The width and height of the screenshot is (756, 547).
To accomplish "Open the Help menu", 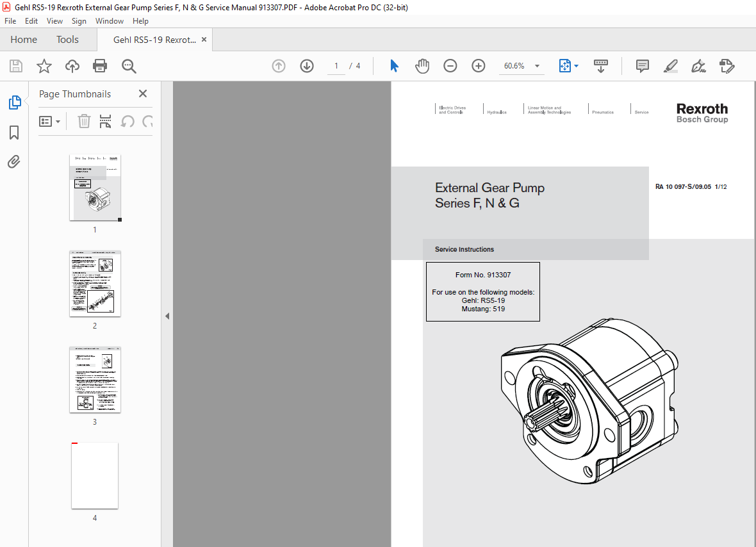I will tap(140, 20).
